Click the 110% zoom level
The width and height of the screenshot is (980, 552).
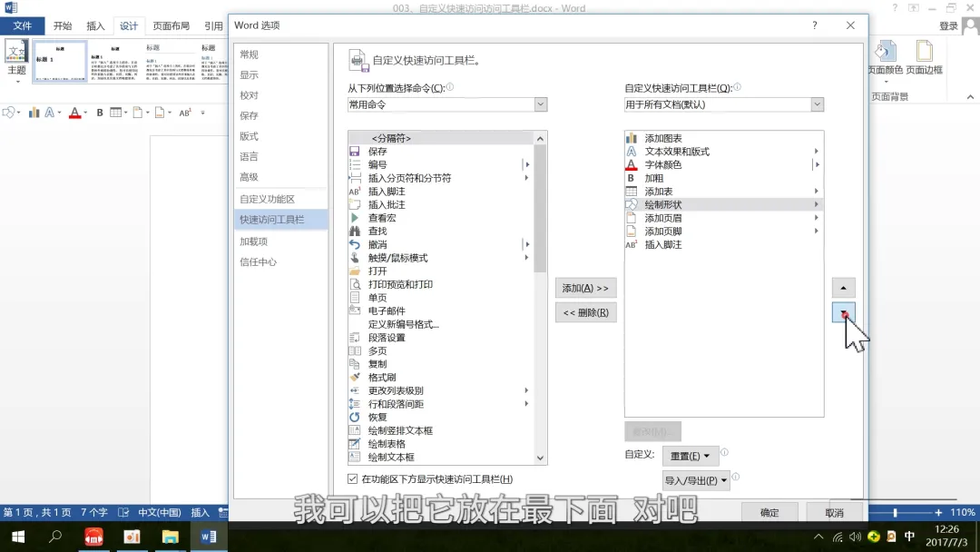tap(963, 513)
